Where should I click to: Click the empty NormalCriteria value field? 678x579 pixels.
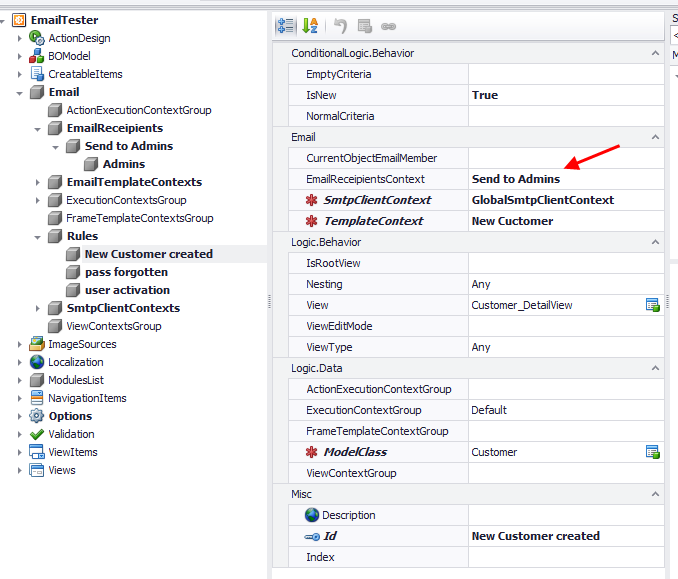pos(566,116)
